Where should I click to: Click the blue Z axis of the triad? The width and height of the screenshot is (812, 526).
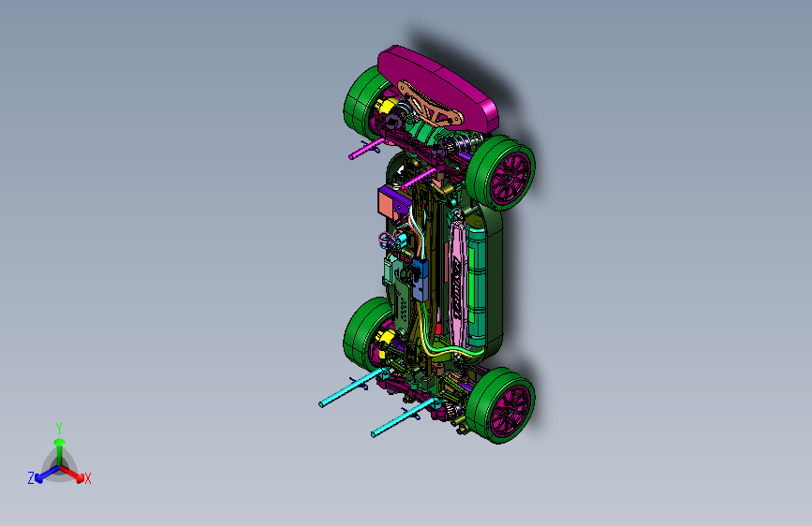point(47,474)
